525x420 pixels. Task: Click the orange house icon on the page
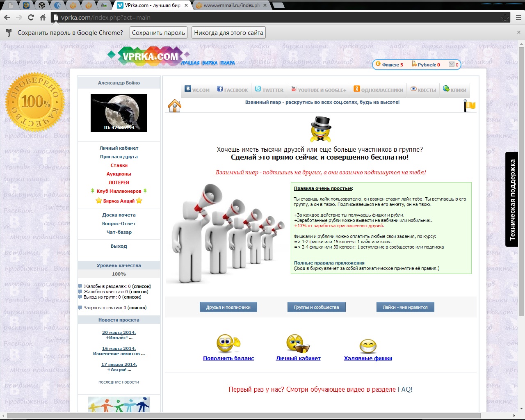[x=175, y=106]
